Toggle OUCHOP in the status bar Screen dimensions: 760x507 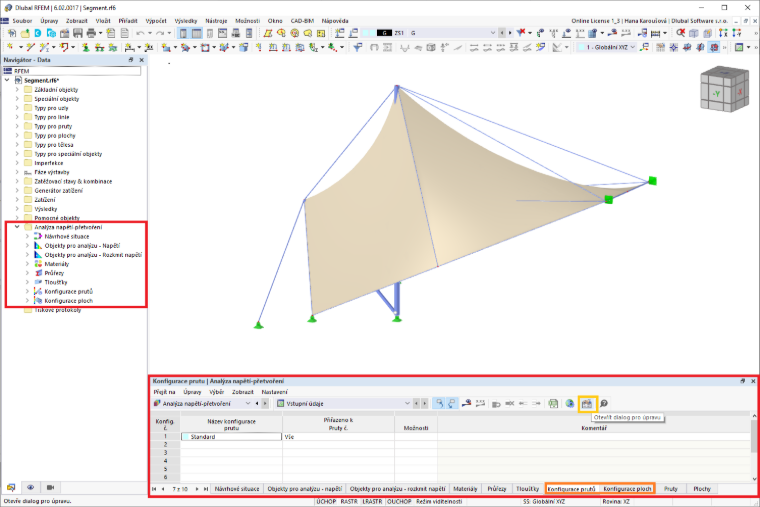click(399, 502)
